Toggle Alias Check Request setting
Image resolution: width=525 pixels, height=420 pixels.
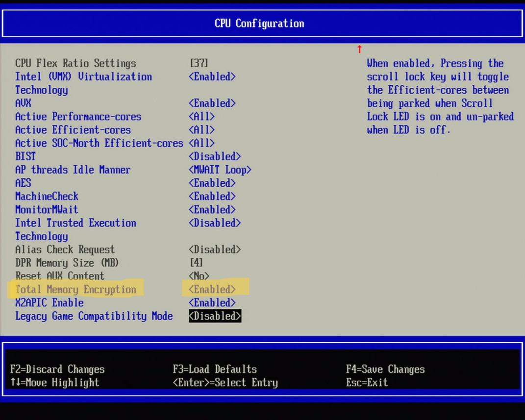click(x=214, y=249)
